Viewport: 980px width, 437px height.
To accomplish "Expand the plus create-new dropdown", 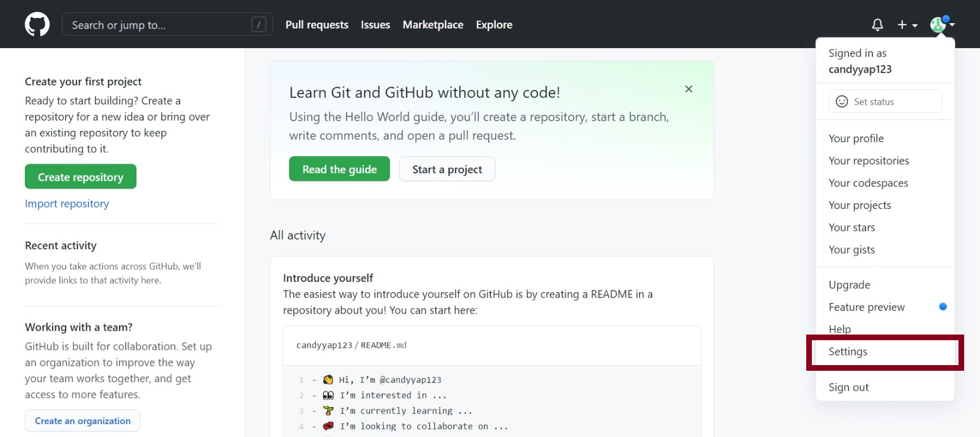I will (x=908, y=25).
